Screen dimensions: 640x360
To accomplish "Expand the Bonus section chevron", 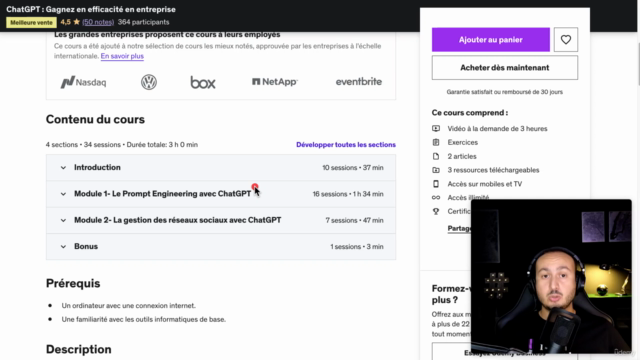I will pyautogui.click(x=63, y=247).
